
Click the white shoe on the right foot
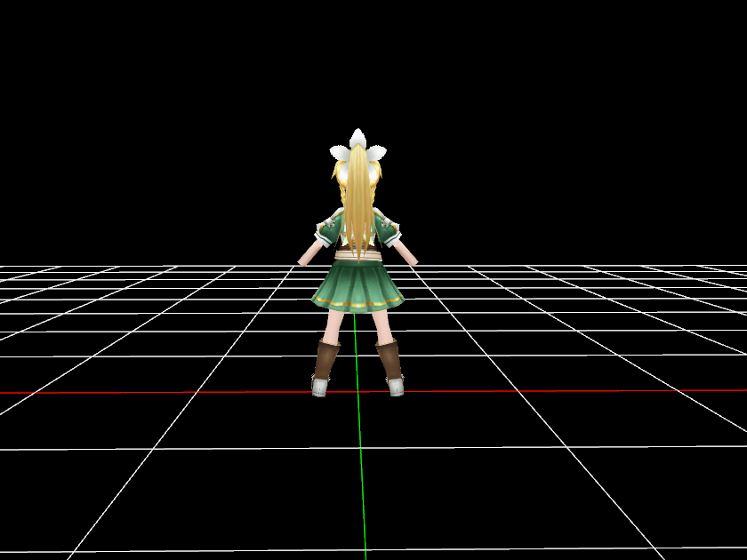(x=396, y=386)
